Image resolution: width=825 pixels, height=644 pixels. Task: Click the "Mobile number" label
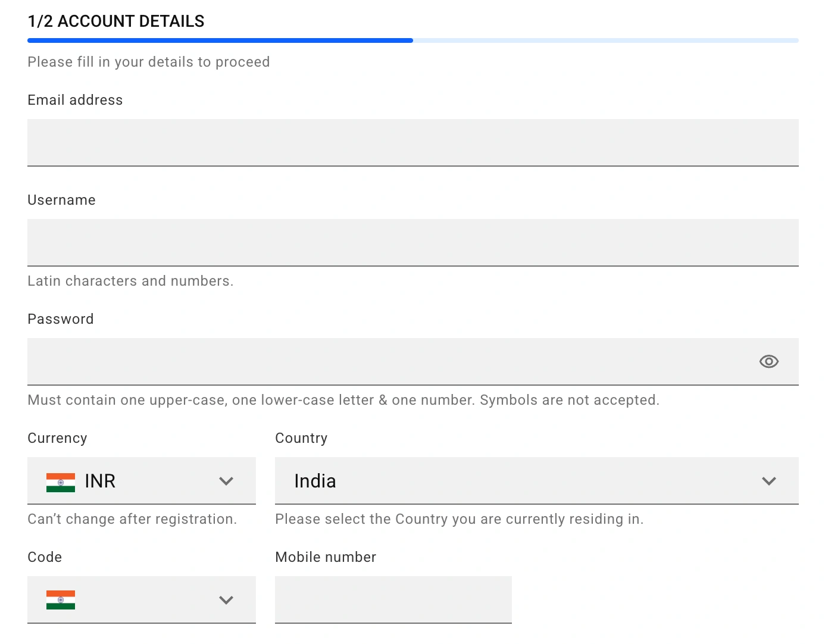click(x=326, y=557)
